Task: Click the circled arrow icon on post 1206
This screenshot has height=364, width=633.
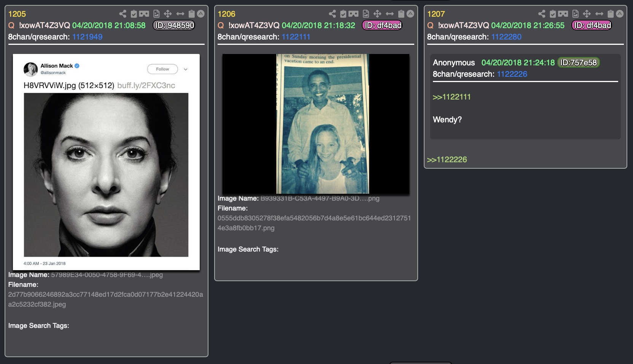Action: tap(410, 14)
